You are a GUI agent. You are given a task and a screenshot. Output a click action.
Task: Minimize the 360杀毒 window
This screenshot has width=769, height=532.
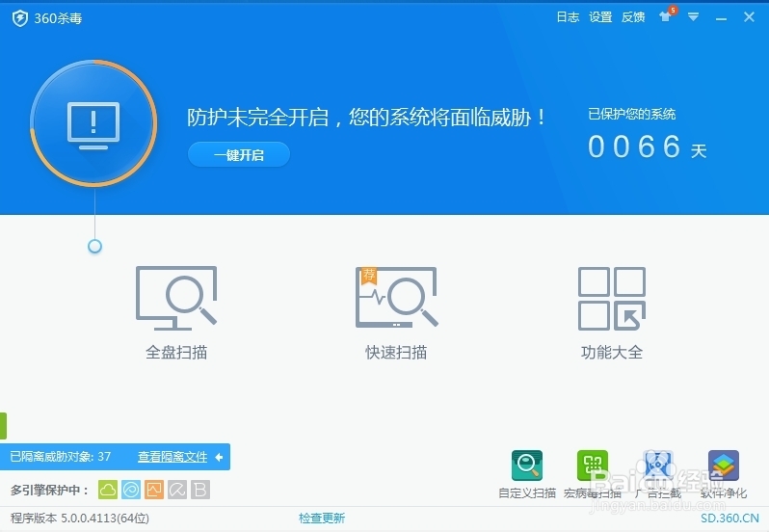pos(721,18)
